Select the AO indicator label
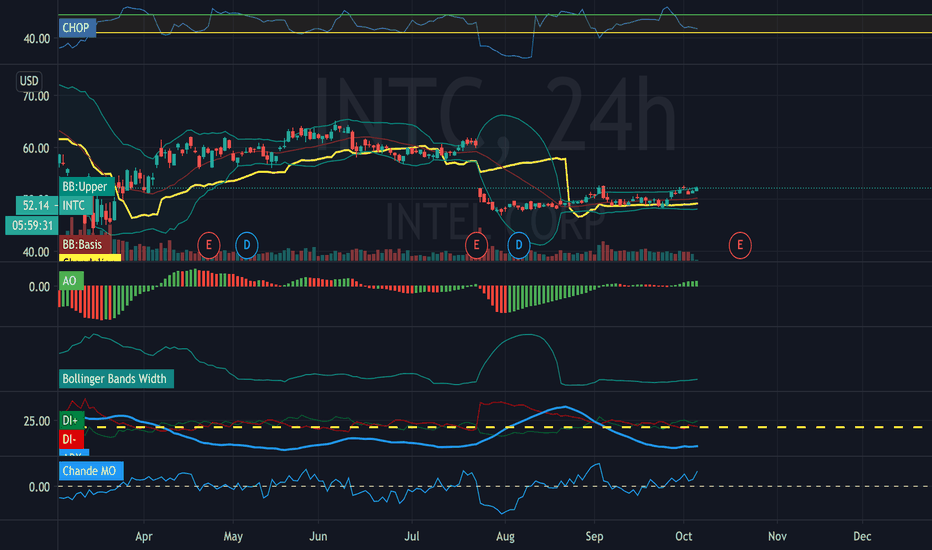This screenshot has width=932, height=550. [x=70, y=281]
